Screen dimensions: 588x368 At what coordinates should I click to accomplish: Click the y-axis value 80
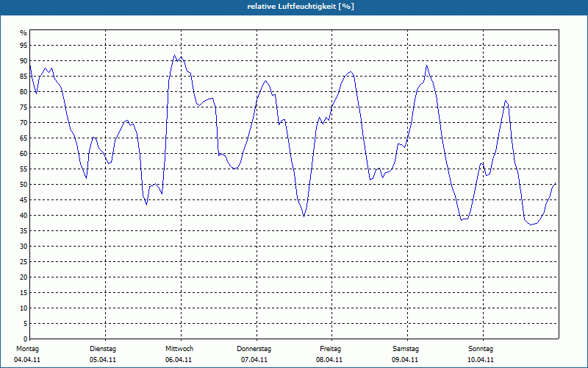(24, 91)
